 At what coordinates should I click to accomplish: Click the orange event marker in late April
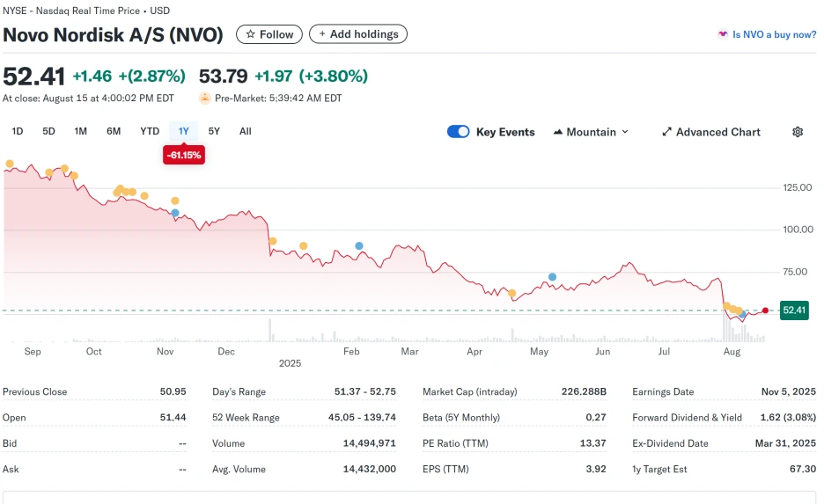pyautogui.click(x=511, y=293)
